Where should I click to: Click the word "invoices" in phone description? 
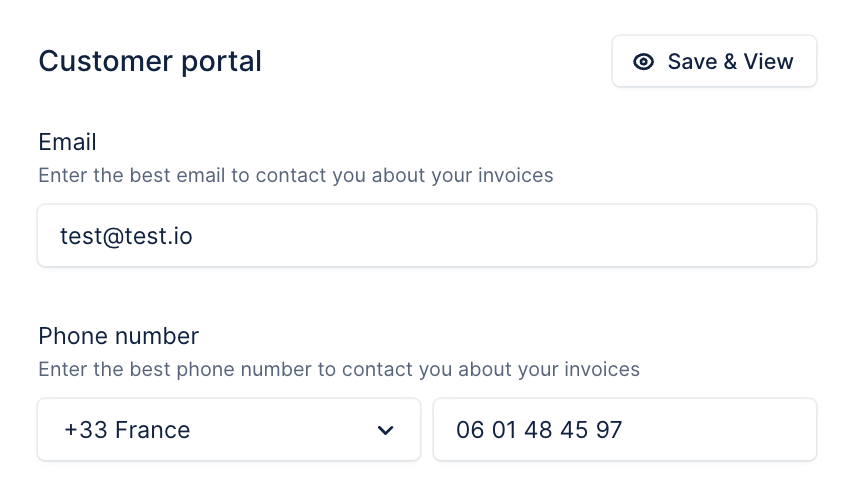coord(601,370)
